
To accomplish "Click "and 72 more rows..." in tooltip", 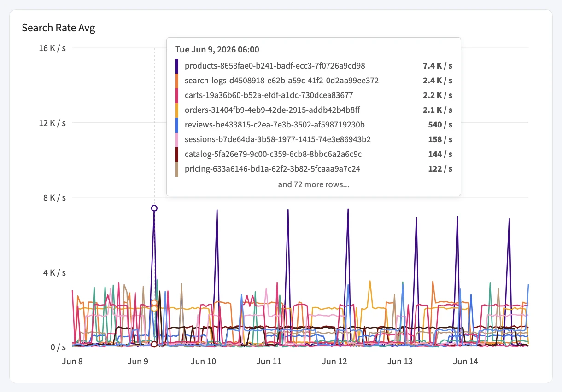I will (313, 184).
